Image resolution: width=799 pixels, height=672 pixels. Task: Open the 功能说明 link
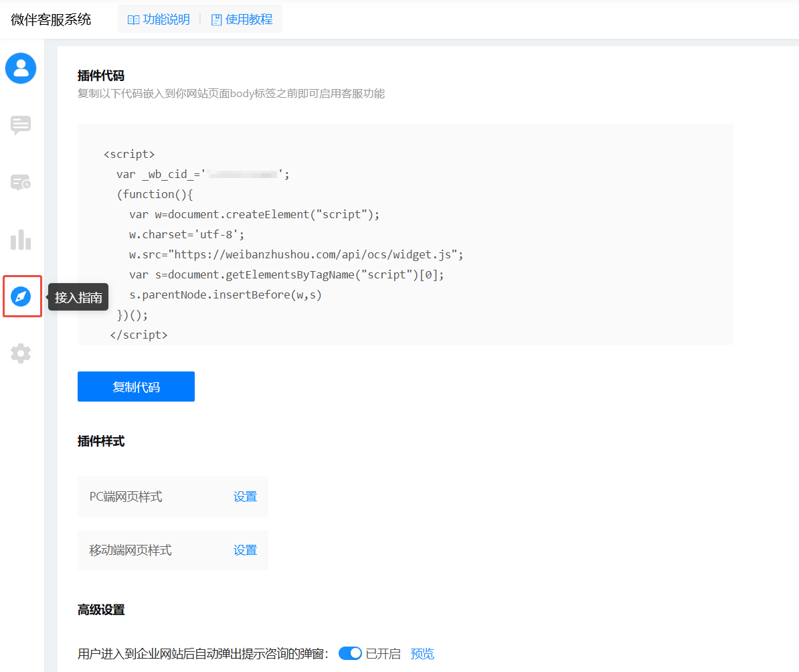pyautogui.click(x=166, y=19)
